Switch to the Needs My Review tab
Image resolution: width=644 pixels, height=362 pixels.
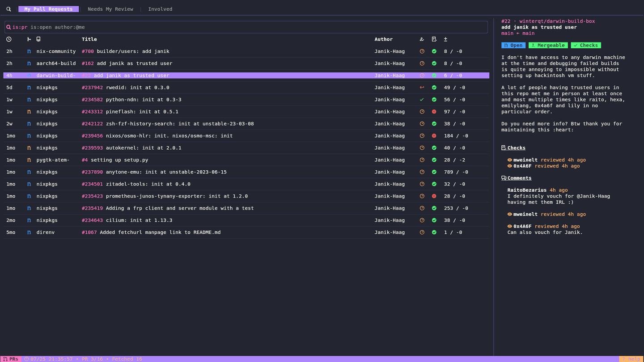point(110,8)
